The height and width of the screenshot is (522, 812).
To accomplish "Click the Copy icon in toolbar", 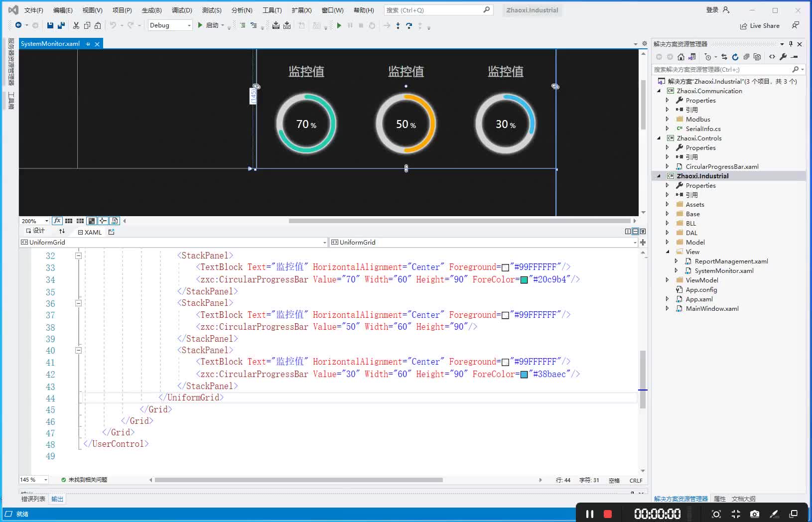I will coord(87,25).
